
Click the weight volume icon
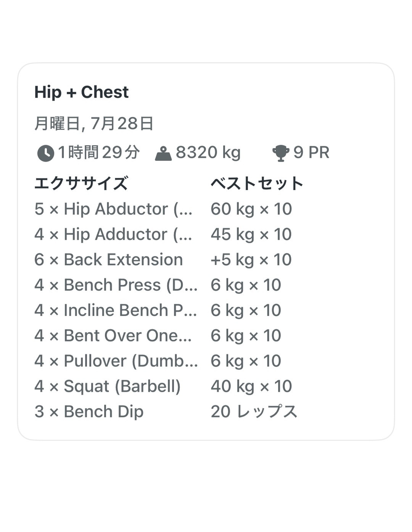coord(163,153)
